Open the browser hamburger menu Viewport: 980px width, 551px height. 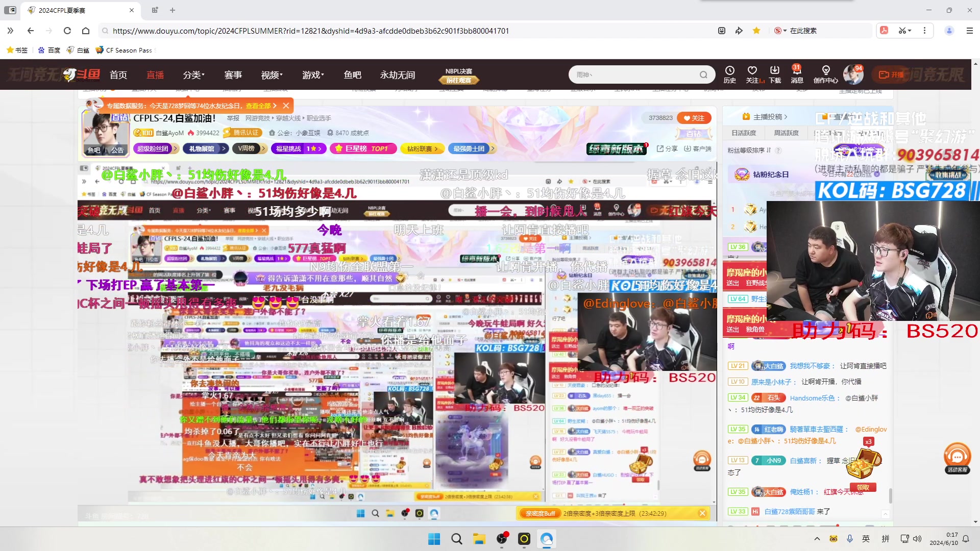970,31
